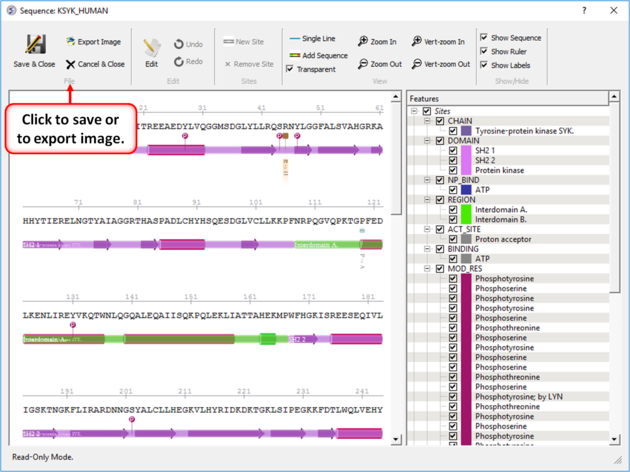Click the Zoom In magnifier
The height and width of the screenshot is (472, 630).
pos(364,42)
